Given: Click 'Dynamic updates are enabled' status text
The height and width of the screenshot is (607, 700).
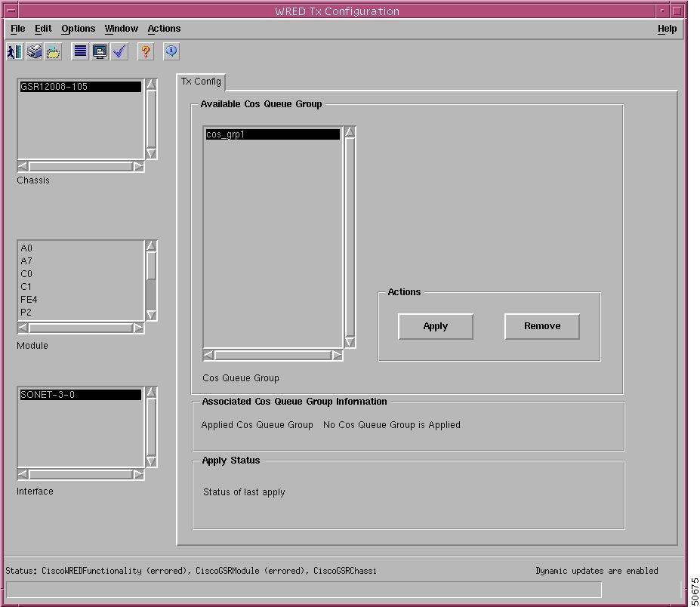Looking at the screenshot, I should (x=597, y=571).
